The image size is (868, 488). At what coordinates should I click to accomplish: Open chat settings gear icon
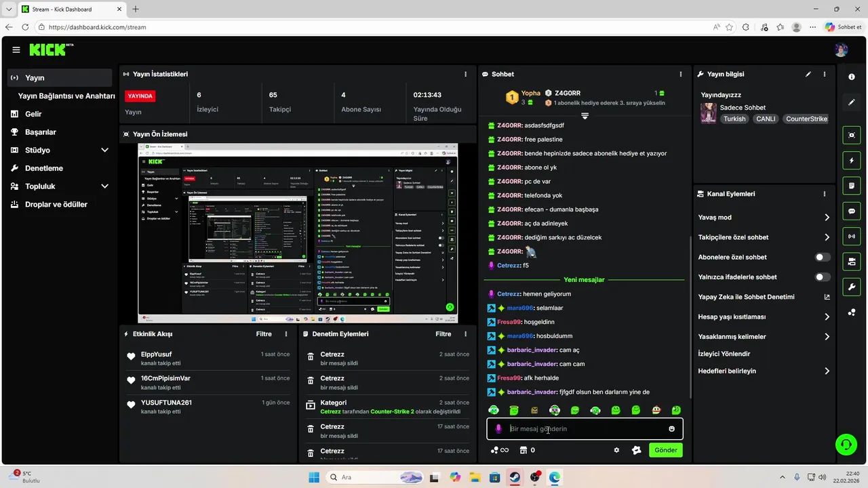pos(616,450)
